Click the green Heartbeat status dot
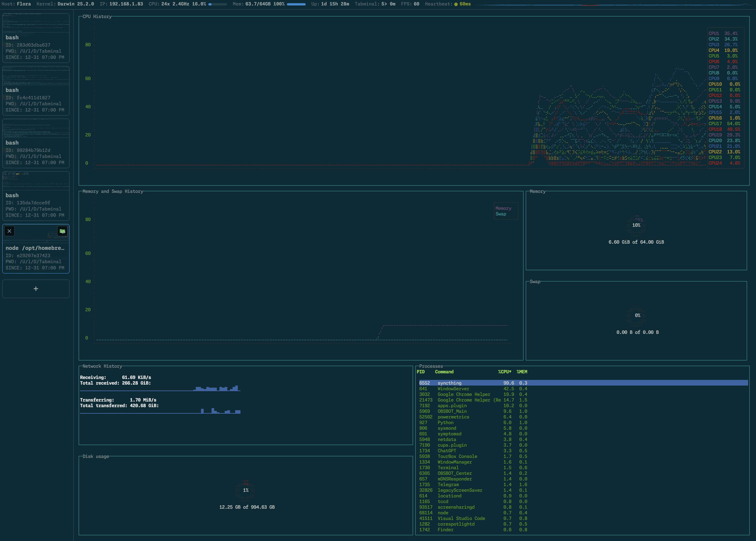Image resolution: width=756 pixels, height=541 pixels. coord(456,4)
